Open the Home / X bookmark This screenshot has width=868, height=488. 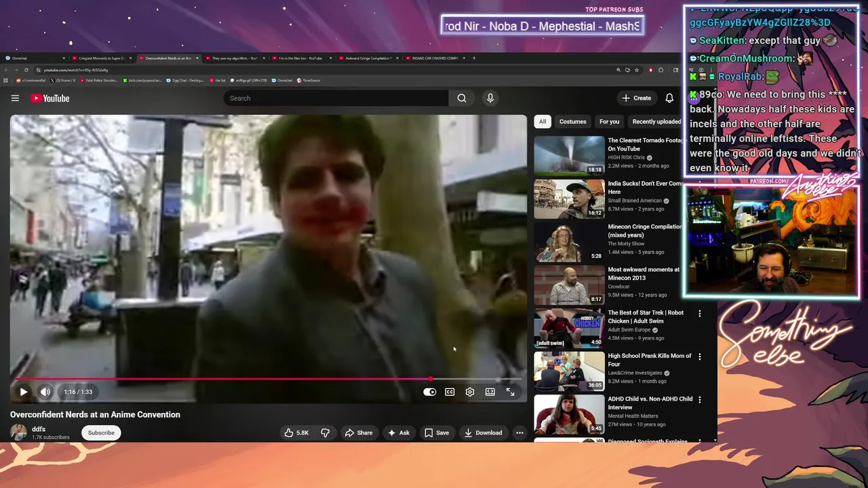click(62, 80)
